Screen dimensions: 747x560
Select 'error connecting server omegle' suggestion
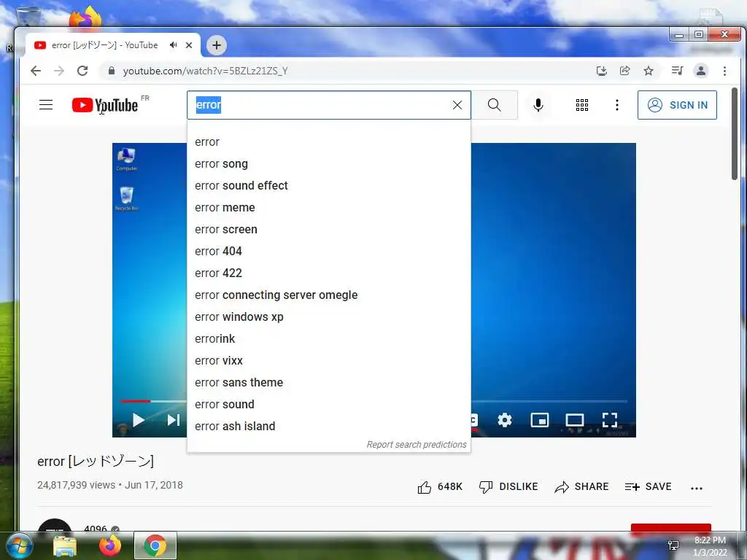329,295
